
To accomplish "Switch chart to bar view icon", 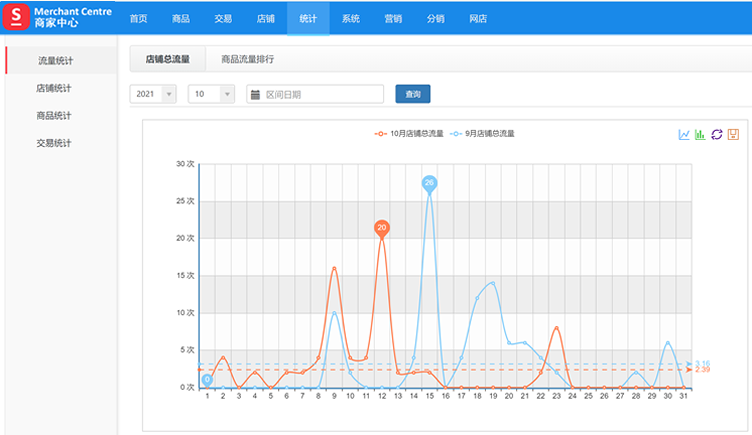I will point(700,134).
